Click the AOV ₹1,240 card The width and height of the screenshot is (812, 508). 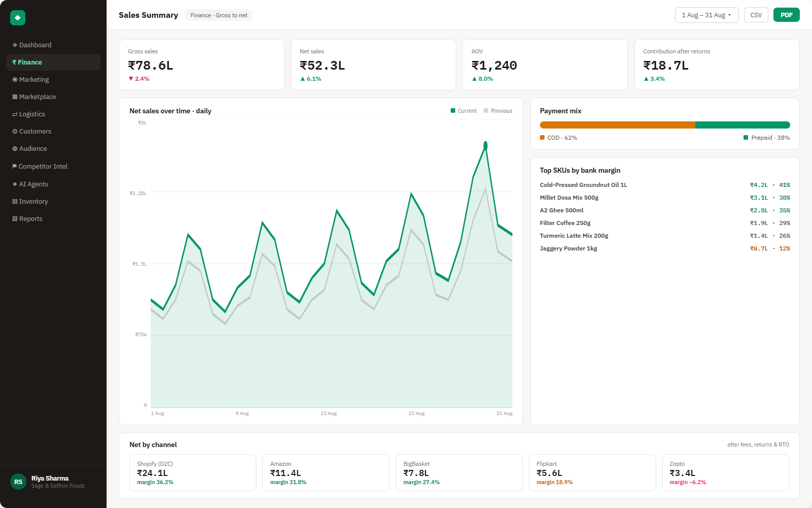(x=545, y=65)
